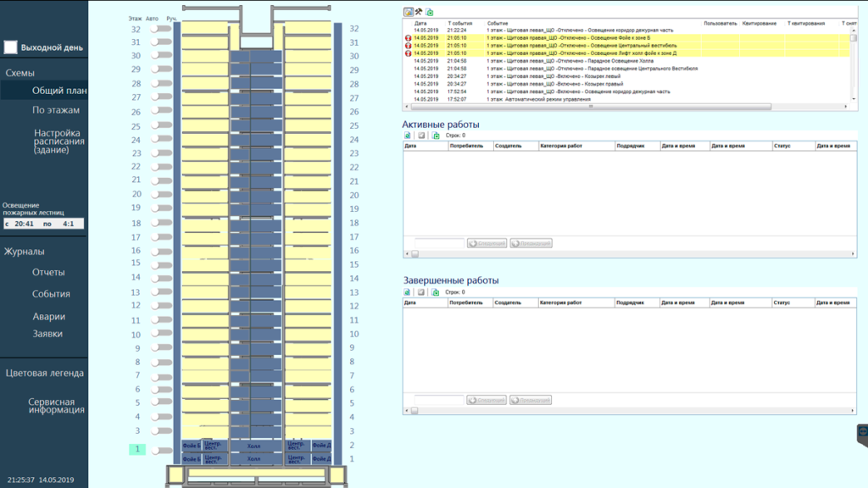Click first green icon under Завершенные работы
Viewport: 868px width, 488px height.
coord(407,291)
